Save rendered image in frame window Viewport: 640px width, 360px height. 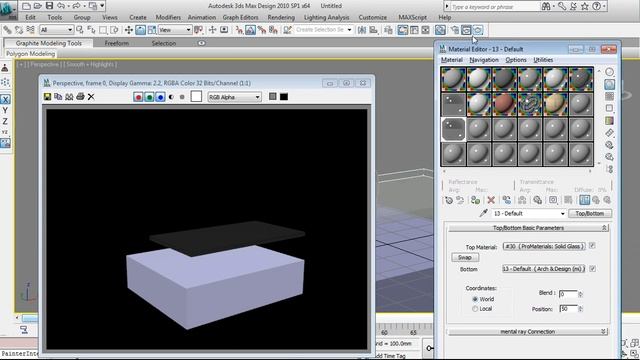click(x=47, y=97)
